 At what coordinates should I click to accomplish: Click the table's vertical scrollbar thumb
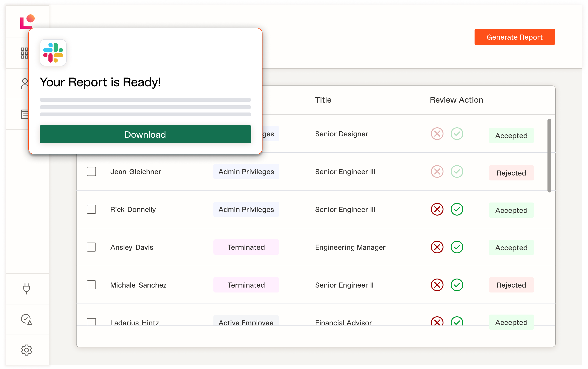tap(549, 155)
